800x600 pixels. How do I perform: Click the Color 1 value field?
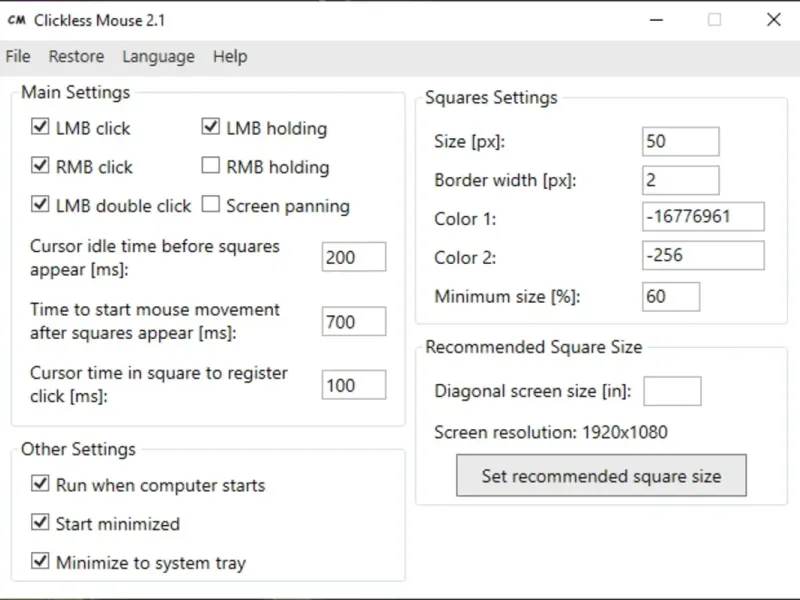(703, 217)
